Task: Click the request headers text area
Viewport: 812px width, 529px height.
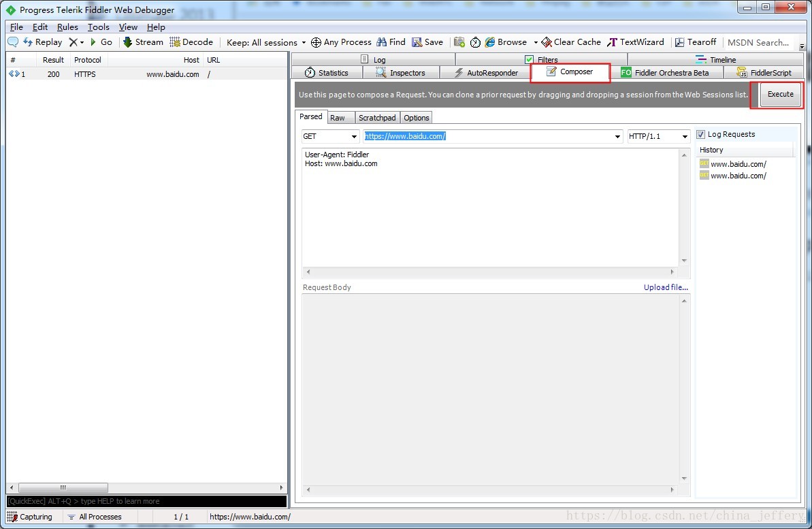Action: coord(491,207)
